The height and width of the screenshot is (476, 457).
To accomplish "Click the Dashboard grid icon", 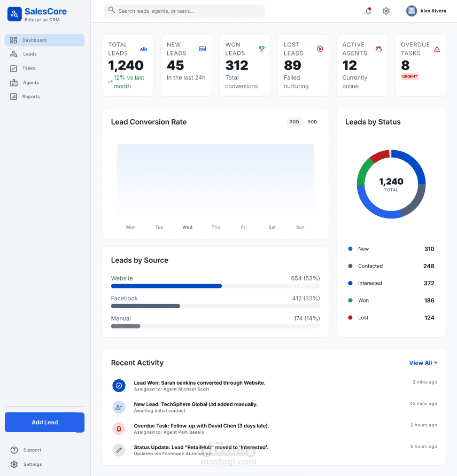I will [x=13, y=40].
